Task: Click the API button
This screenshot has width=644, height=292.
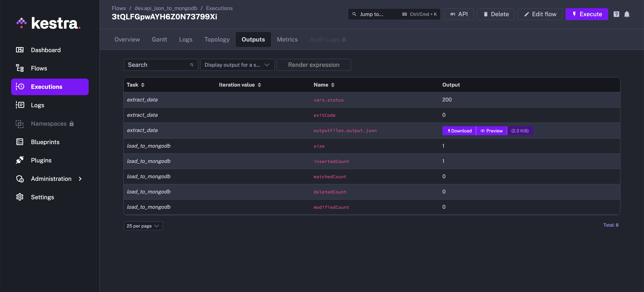Action: coord(459,14)
